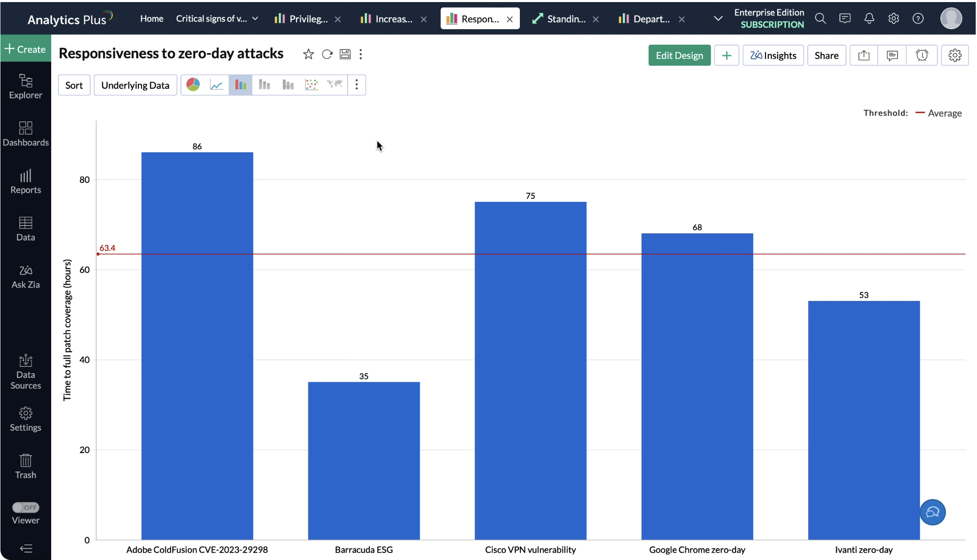
Task: Choose the scatter plot chart icon
Action: point(311,85)
